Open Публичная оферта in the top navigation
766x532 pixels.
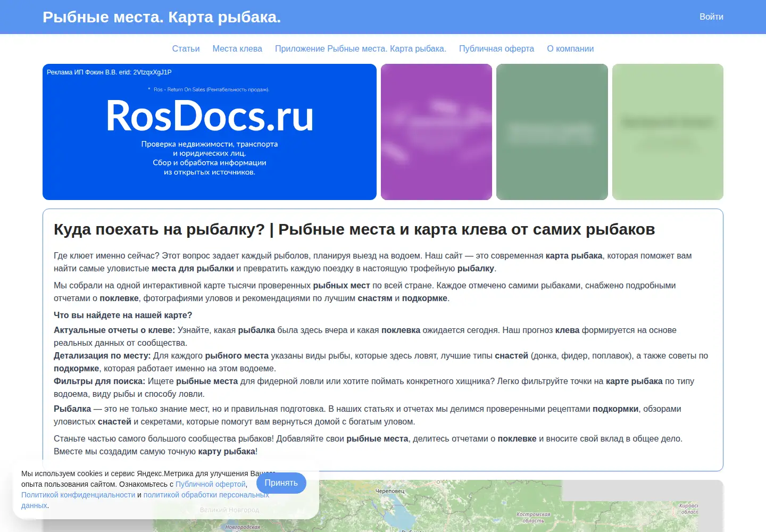[x=496, y=49]
